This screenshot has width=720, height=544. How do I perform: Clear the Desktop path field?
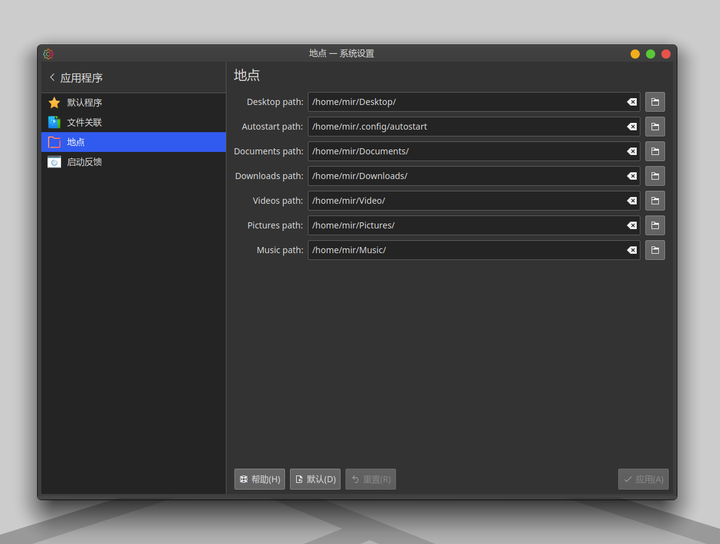(x=632, y=102)
